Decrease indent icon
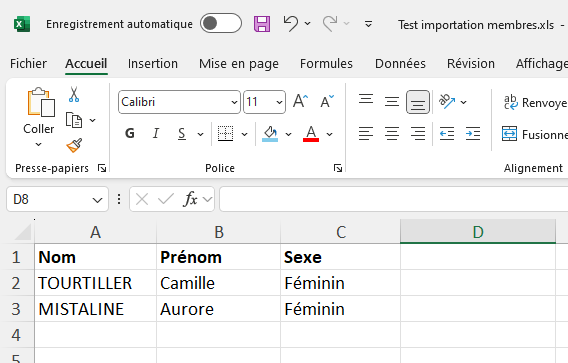 pos(447,134)
